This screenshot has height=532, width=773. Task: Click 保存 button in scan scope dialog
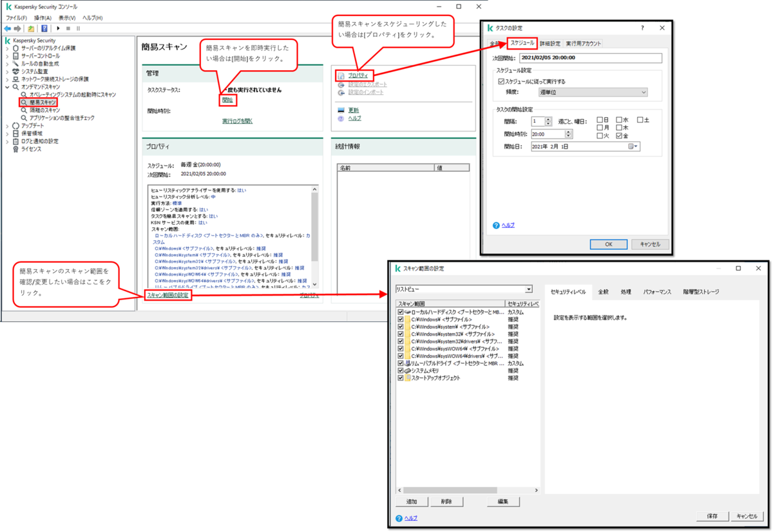tap(712, 517)
